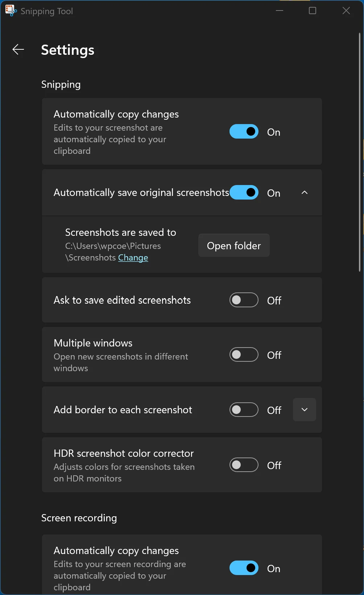The width and height of the screenshot is (364, 595).
Task: Click the Snipping Tool app icon in title bar
Action: (11, 11)
